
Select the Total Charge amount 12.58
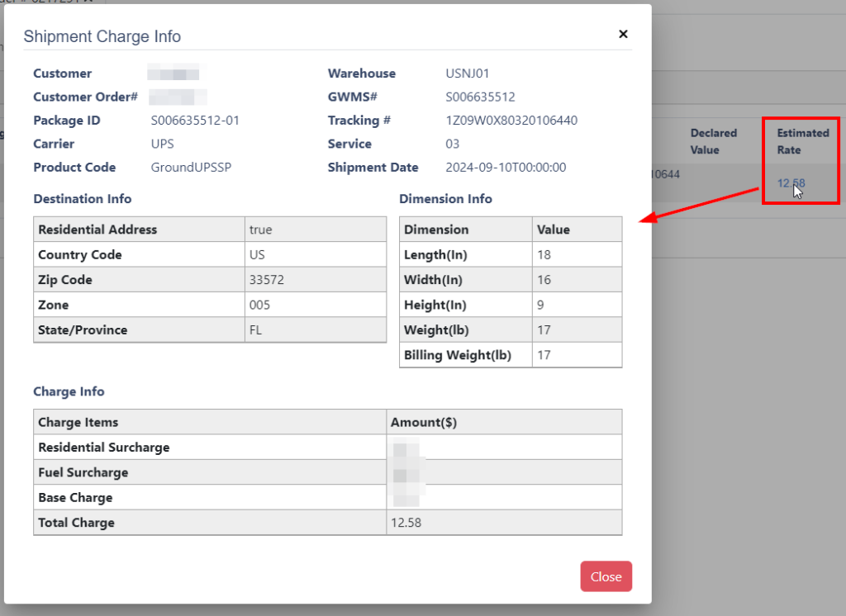tap(406, 523)
